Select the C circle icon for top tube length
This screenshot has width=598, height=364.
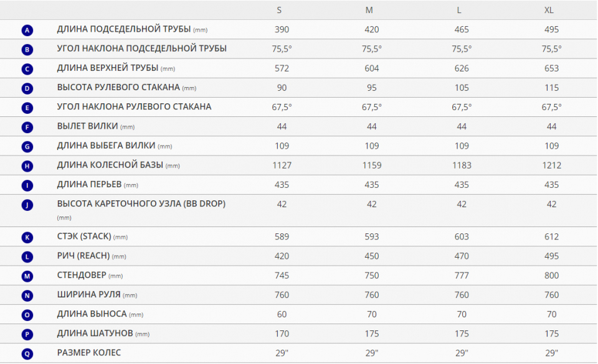tap(27, 69)
